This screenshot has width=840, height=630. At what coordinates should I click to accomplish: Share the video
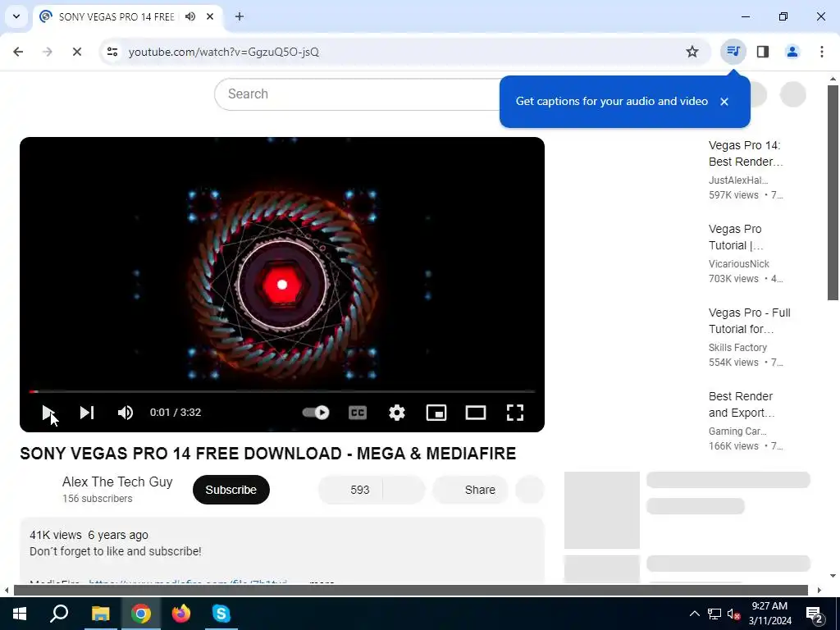470,490
